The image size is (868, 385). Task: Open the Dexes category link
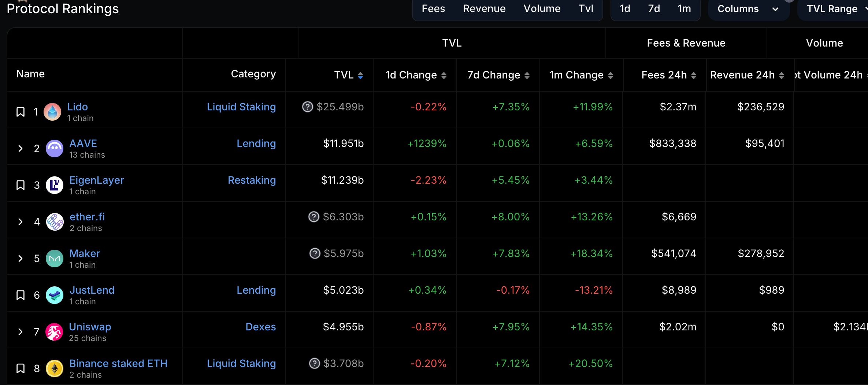(261, 327)
